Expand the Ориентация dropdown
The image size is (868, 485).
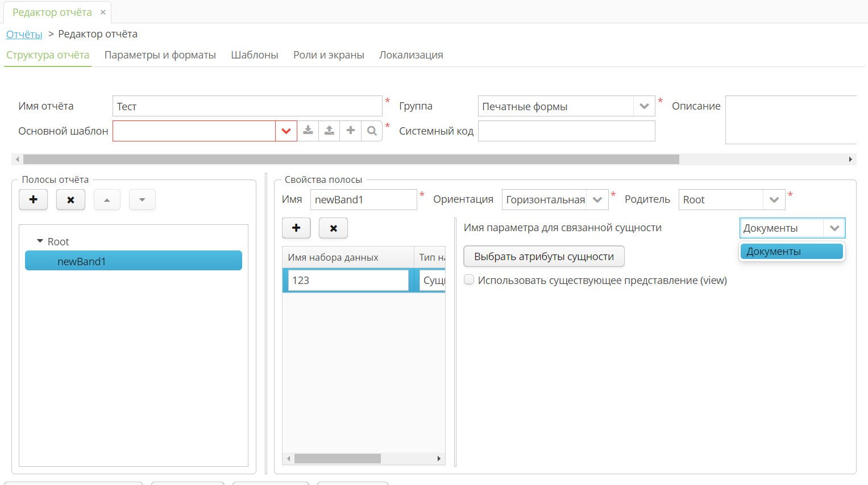click(x=597, y=200)
